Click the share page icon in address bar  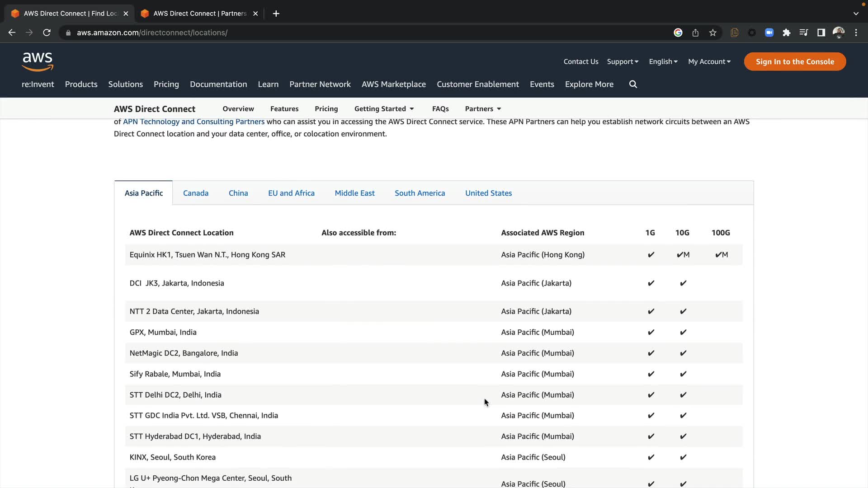[x=695, y=33]
